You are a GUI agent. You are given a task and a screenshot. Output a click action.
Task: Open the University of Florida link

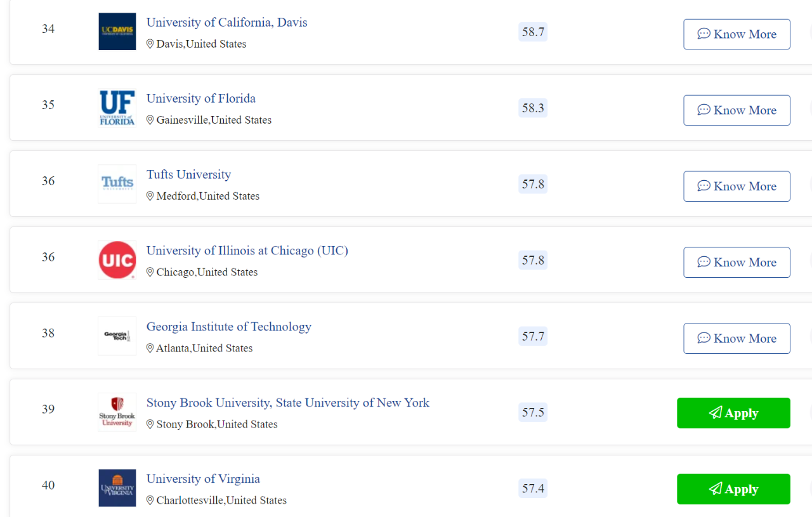[x=201, y=98]
